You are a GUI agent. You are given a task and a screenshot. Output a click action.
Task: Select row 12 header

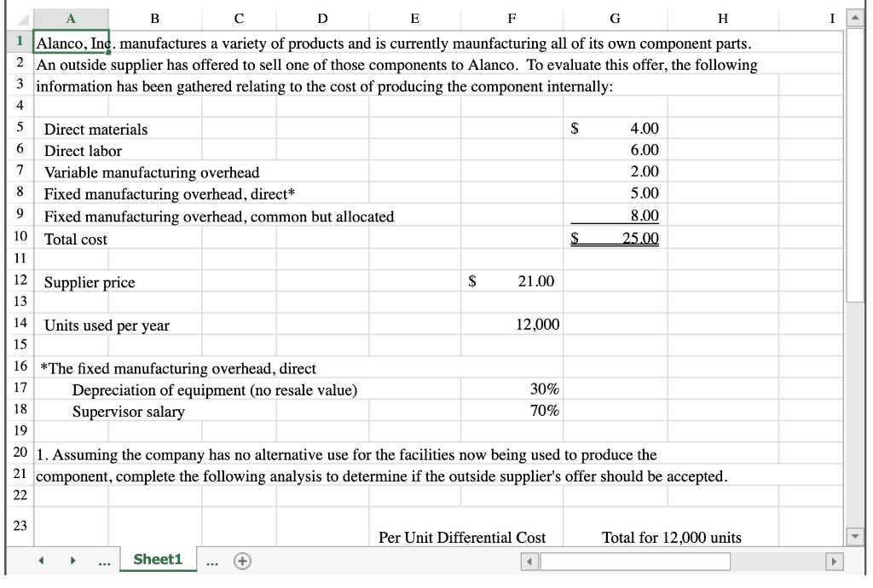point(17,281)
